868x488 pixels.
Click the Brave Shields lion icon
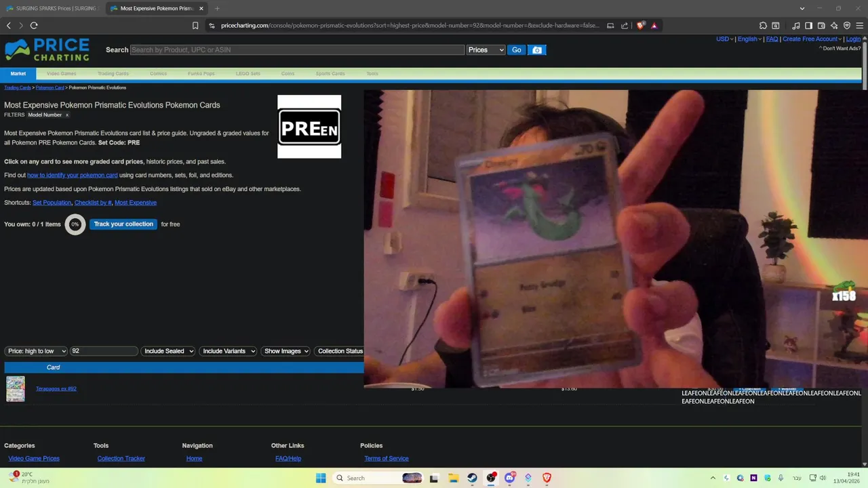tap(640, 26)
